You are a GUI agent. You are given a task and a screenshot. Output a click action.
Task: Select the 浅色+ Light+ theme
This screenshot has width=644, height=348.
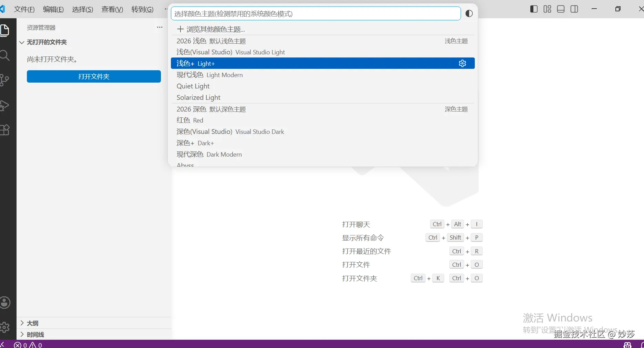[323, 63]
